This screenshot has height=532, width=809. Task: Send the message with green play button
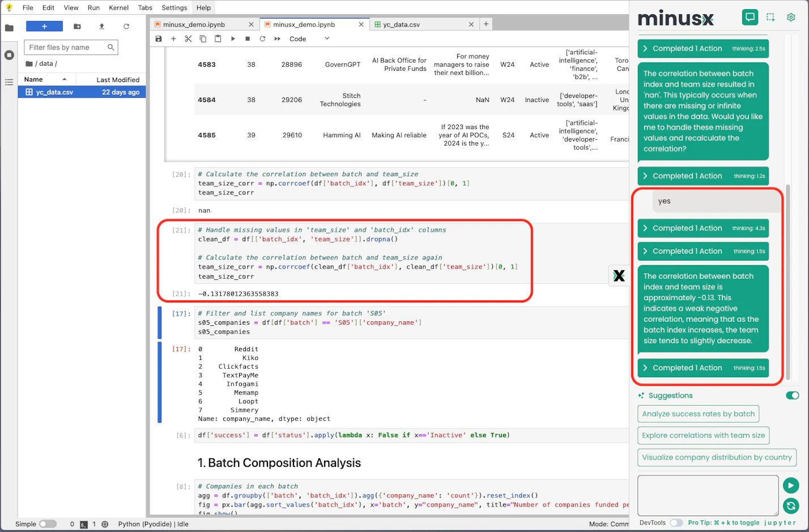(790, 486)
